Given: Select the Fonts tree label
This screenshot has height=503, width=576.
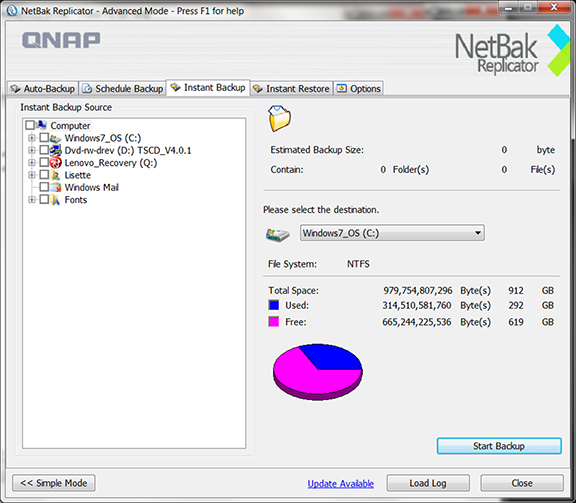Looking at the screenshot, I should click(76, 200).
